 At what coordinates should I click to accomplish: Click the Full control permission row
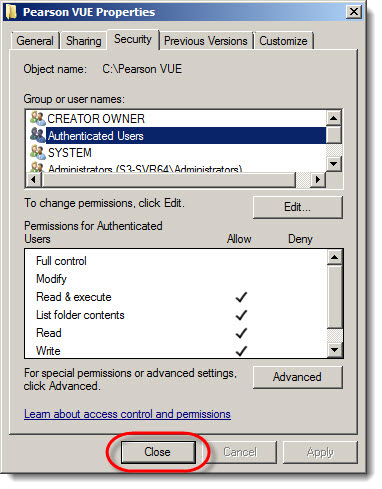click(176, 261)
